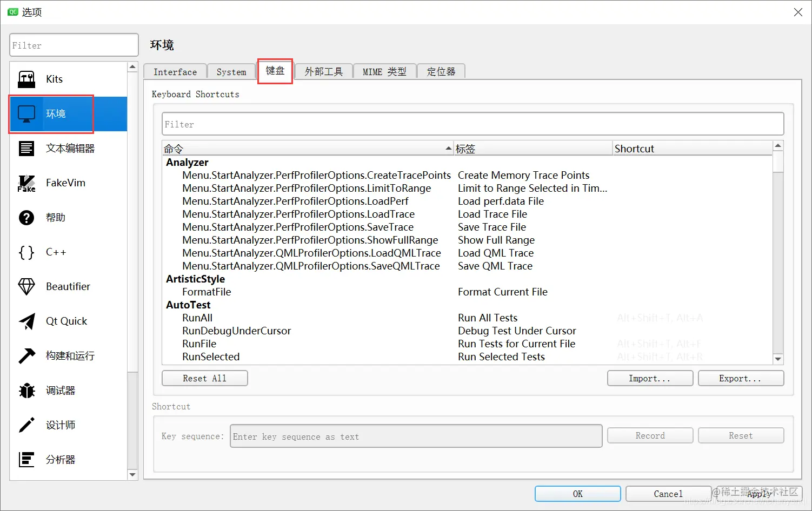812x511 pixels.
Task: Open the Beautifier diamond icon
Action: click(26, 287)
